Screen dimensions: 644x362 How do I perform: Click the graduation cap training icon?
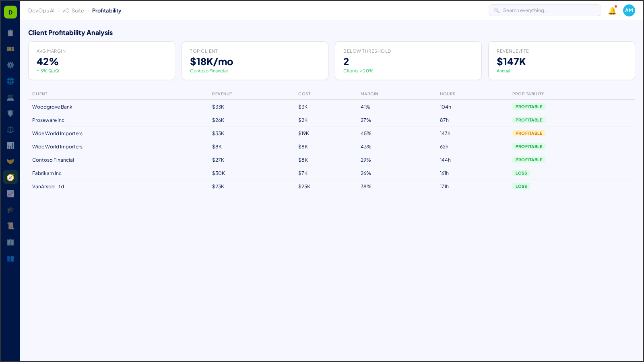click(x=10, y=210)
